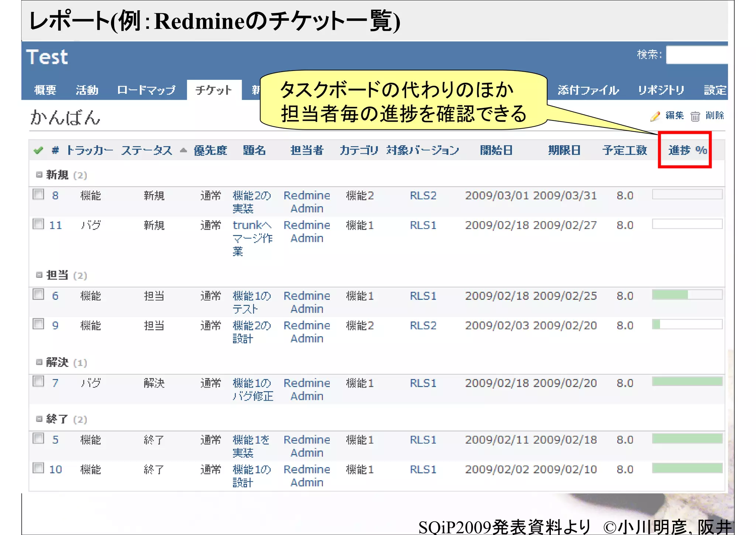Tick the checkbox for ticket 6
Viewport: 756px width, 535px height.
pos(38,294)
